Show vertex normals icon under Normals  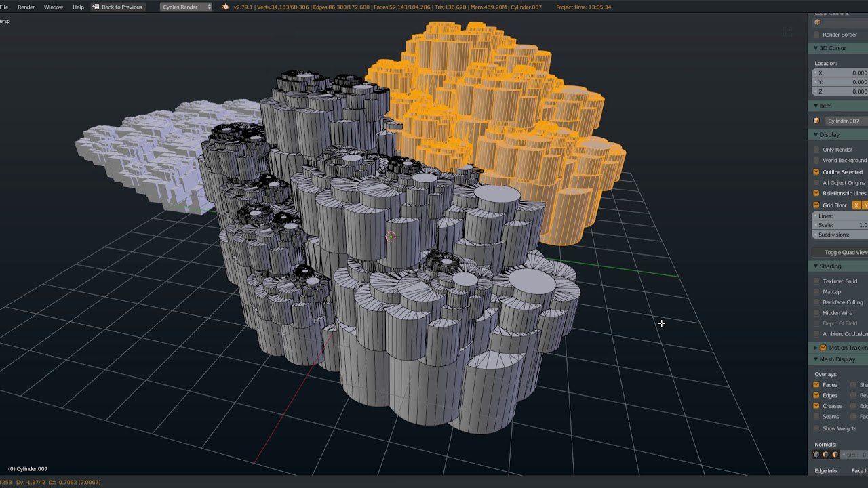(x=816, y=455)
